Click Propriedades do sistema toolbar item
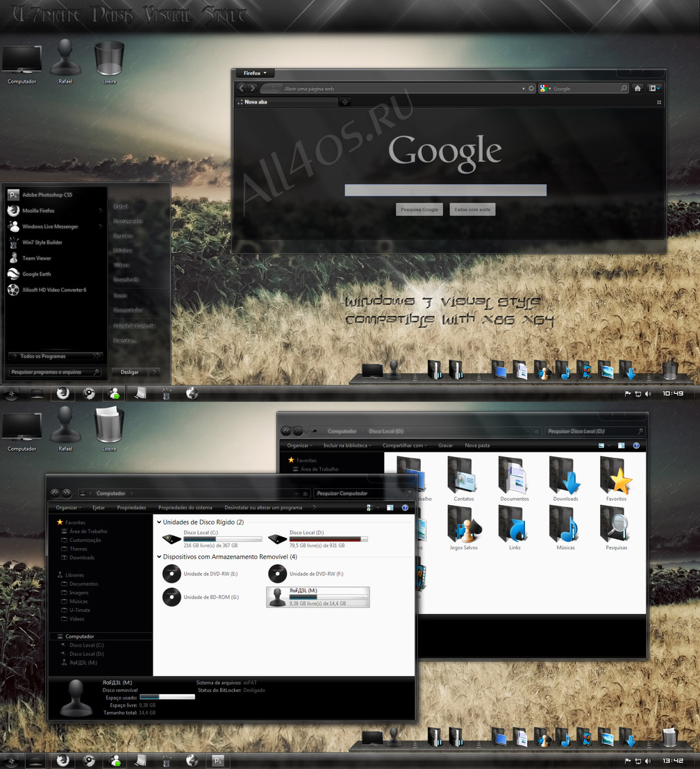The height and width of the screenshot is (769, 700). point(185,508)
